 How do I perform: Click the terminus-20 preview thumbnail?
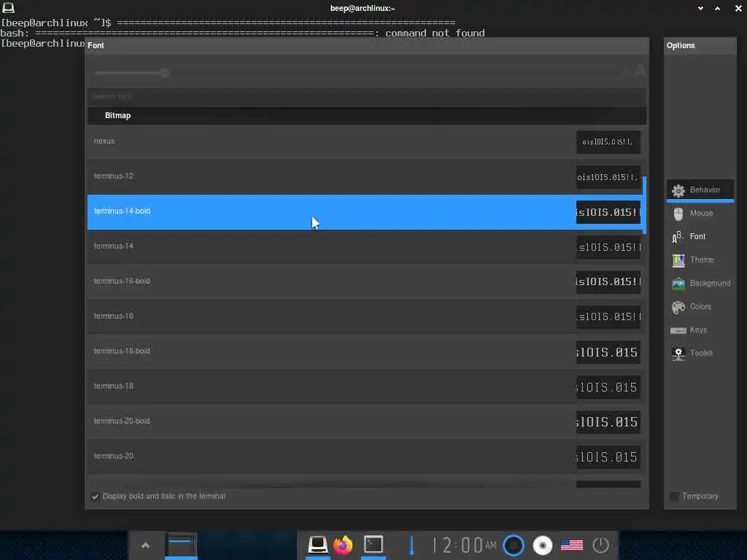(x=608, y=457)
